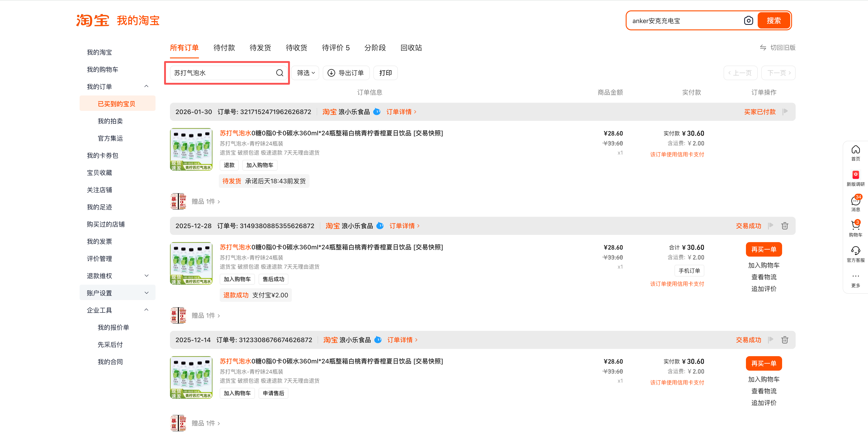The height and width of the screenshot is (434, 868).
Task: Switch to the 回收站 tab
Action: (x=411, y=48)
